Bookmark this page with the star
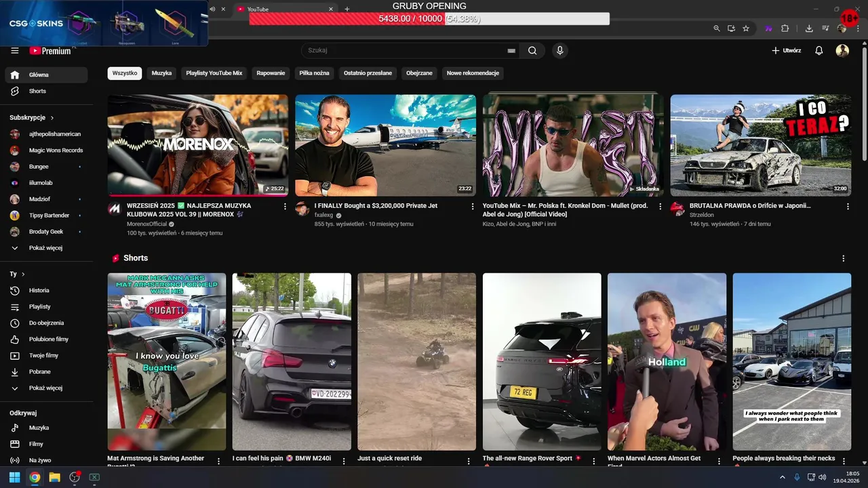 [746, 28]
